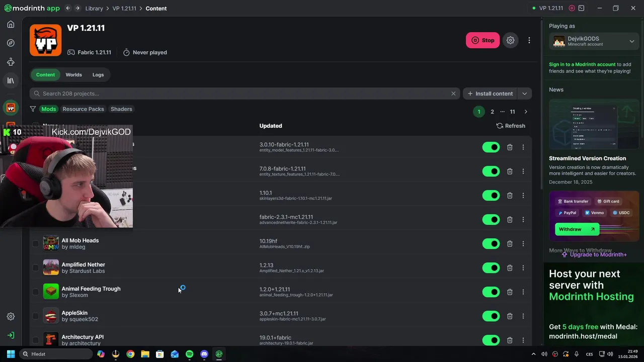Screen dimensions: 644x362
Task: Open more options for skinlayers3d 1.10.1 row
Action: (523, 196)
